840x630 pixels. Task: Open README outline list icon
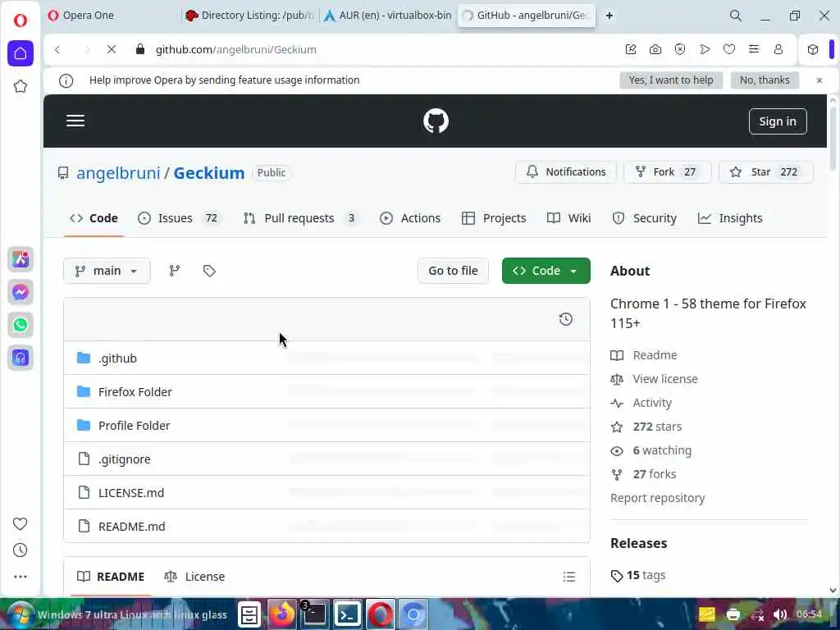pos(569,577)
